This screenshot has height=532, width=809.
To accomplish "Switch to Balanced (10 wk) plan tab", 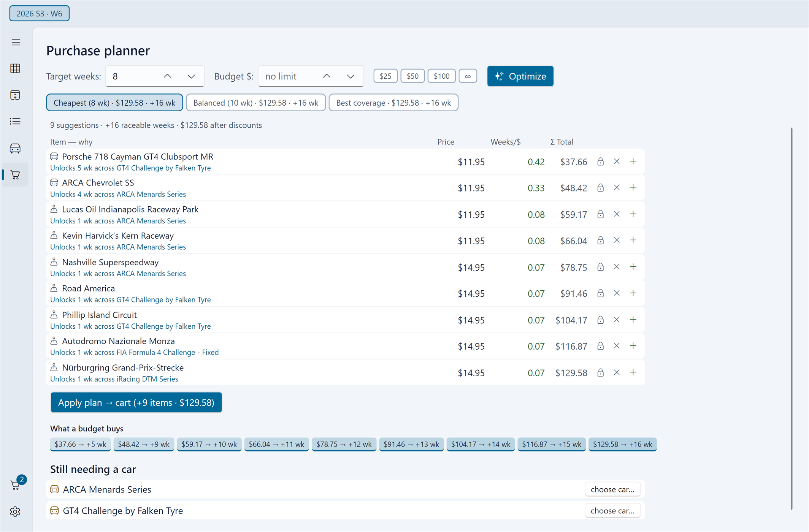I will click(x=256, y=103).
